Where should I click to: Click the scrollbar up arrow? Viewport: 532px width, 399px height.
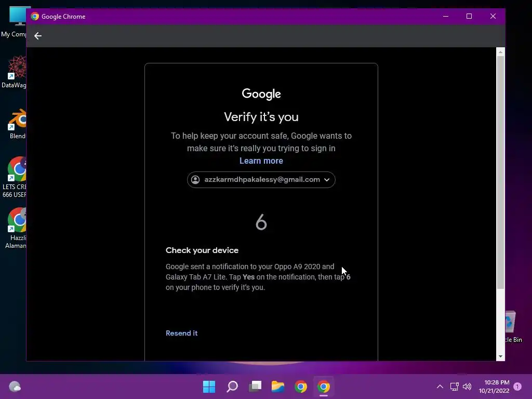coord(500,52)
